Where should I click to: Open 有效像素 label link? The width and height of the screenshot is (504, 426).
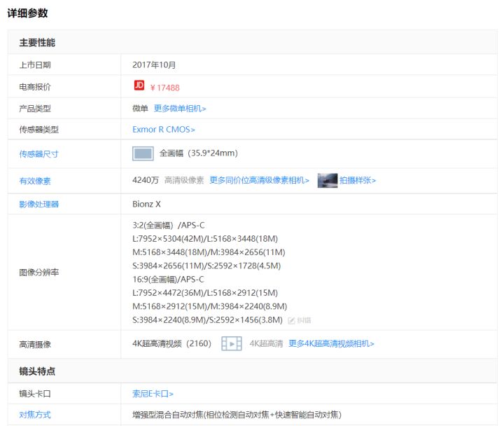click(35, 181)
